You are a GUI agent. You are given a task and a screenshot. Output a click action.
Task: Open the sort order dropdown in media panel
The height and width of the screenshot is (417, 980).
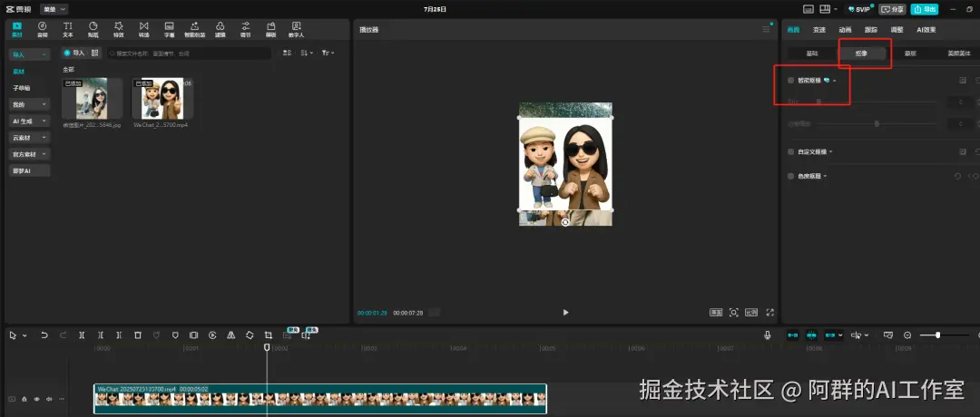(307, 53)
